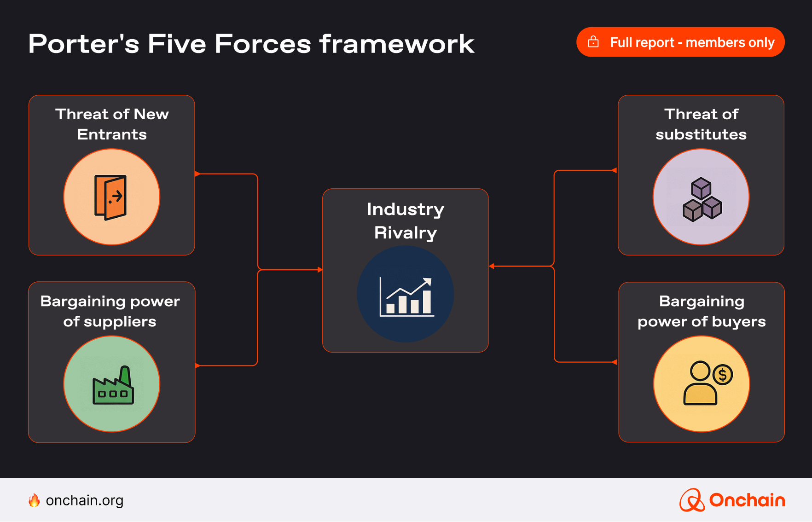Click the arrowhead entering Industry Rivalry's left side
This screenshot has width=812, height=522.
pyautogui.click(x=320, y=270)
